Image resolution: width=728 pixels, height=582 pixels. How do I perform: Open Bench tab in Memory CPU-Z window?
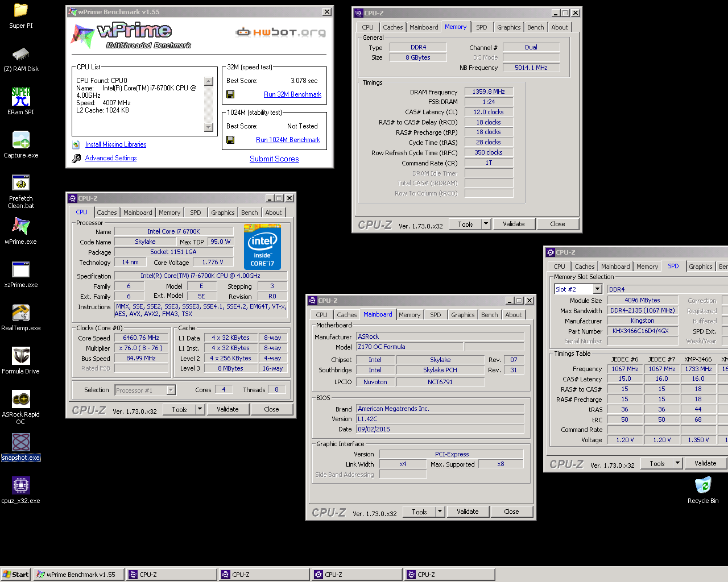(536, 27)
